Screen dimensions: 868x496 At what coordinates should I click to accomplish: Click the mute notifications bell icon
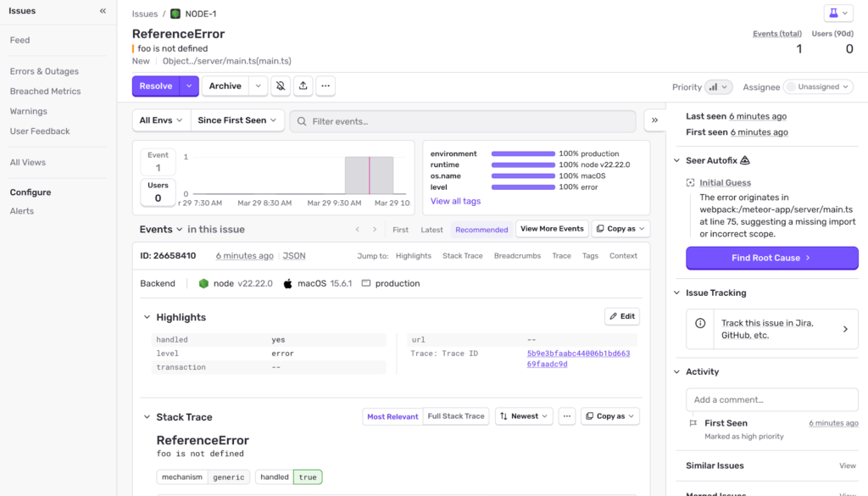[281, 86]
